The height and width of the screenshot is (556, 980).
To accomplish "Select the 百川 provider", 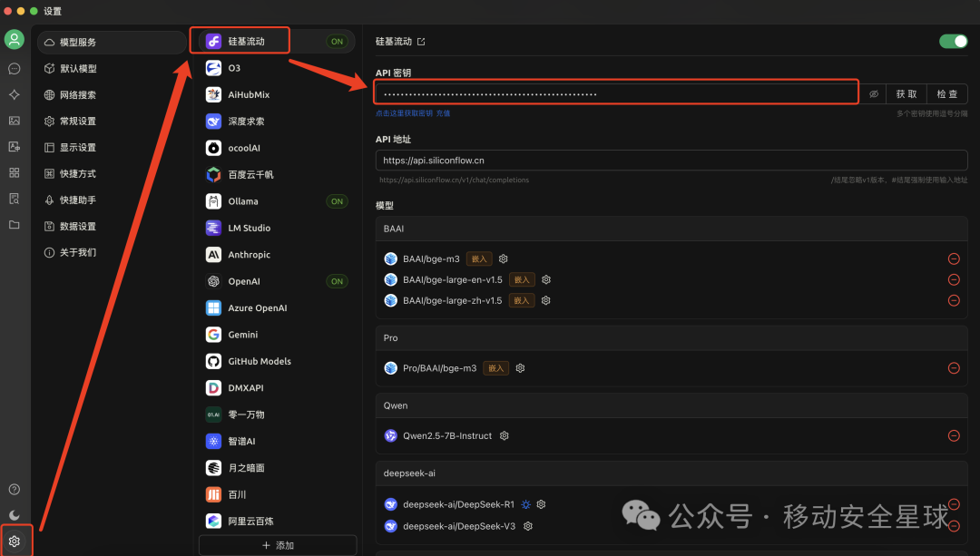I will pos(277,494).
